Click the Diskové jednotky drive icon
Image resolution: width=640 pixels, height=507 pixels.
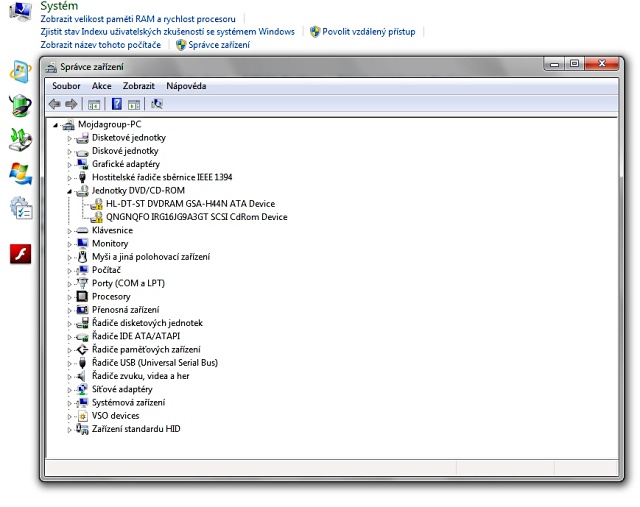tap(82, 151)
